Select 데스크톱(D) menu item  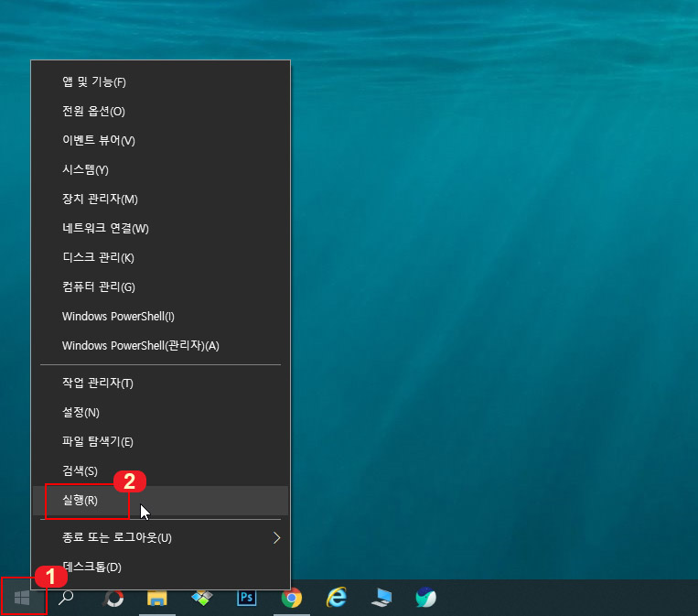160,567
